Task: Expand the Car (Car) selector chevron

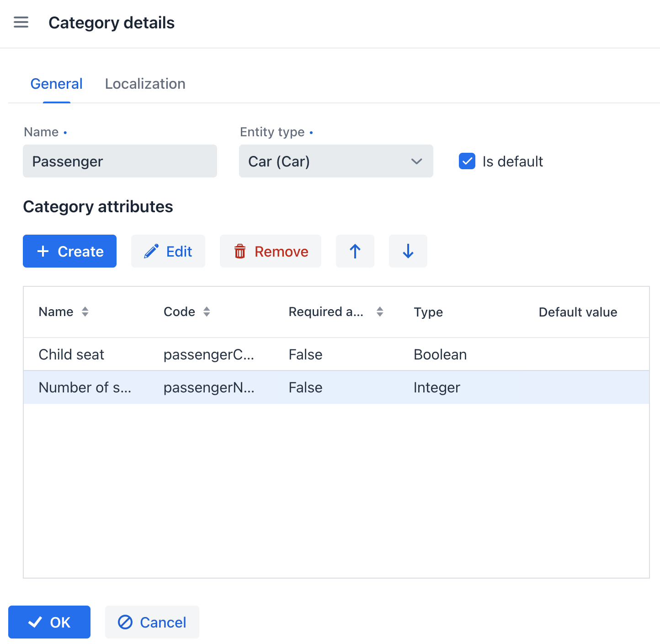Action: (416, 161)
